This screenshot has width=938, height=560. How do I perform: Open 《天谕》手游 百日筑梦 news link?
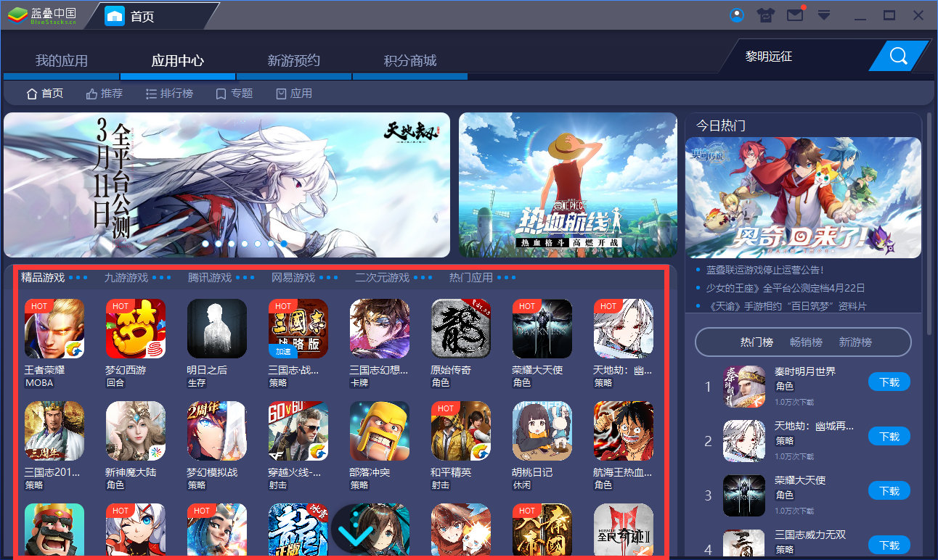tap(786, 306)
